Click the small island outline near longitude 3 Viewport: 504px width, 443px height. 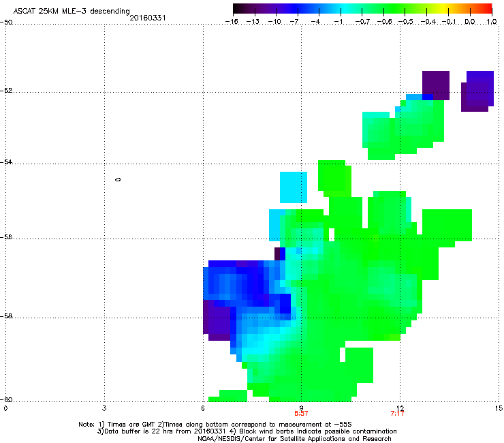[x=118, y=179]
